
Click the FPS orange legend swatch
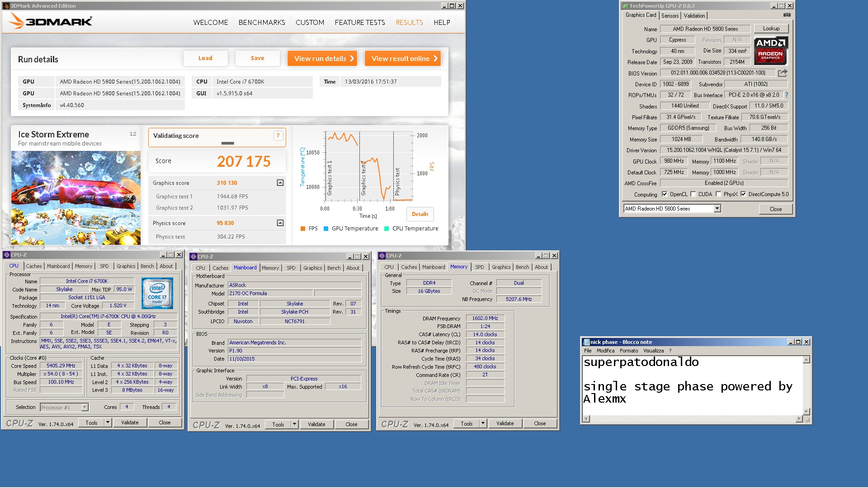(303, 229)
